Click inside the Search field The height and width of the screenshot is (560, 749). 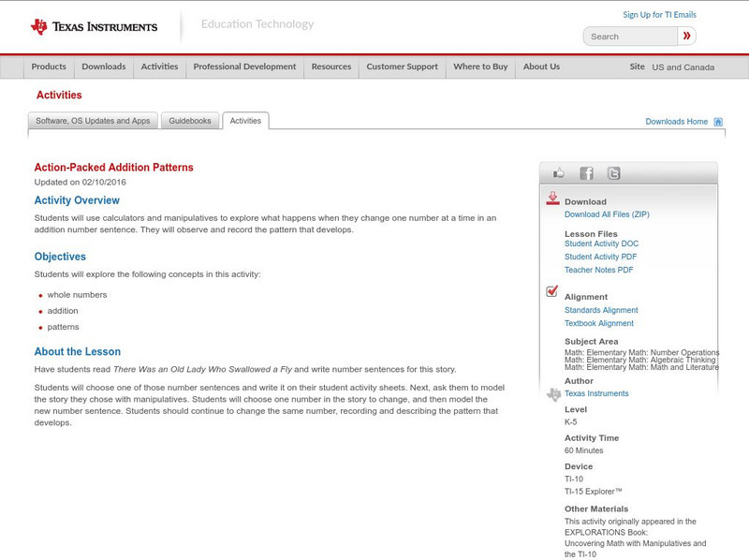point(627,36)
